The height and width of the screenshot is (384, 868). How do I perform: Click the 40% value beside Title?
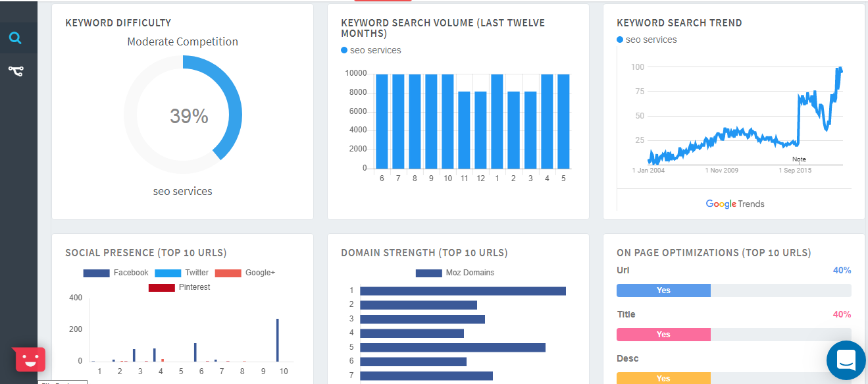pyautogui.click(x=842, y=315)
